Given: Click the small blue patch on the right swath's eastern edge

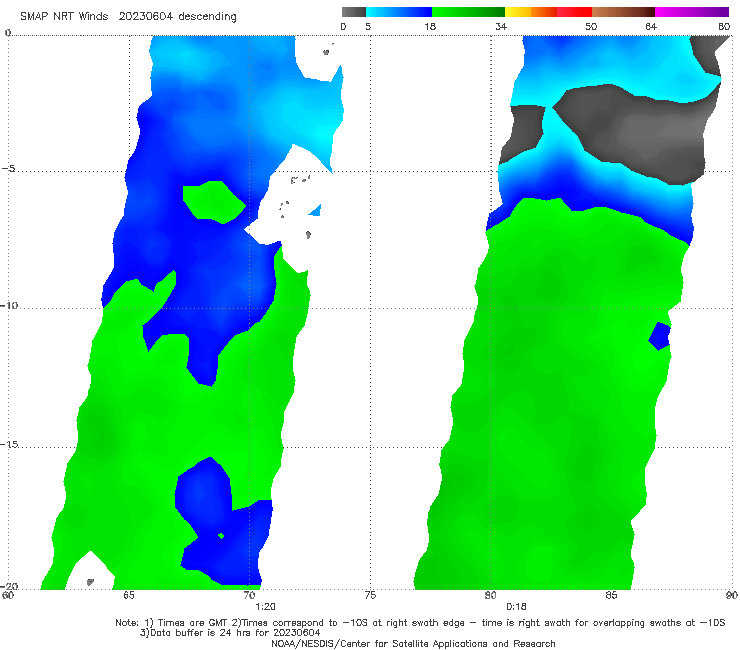Looking at the screenshot, I should pyautogui.click(x=660, y=336).
